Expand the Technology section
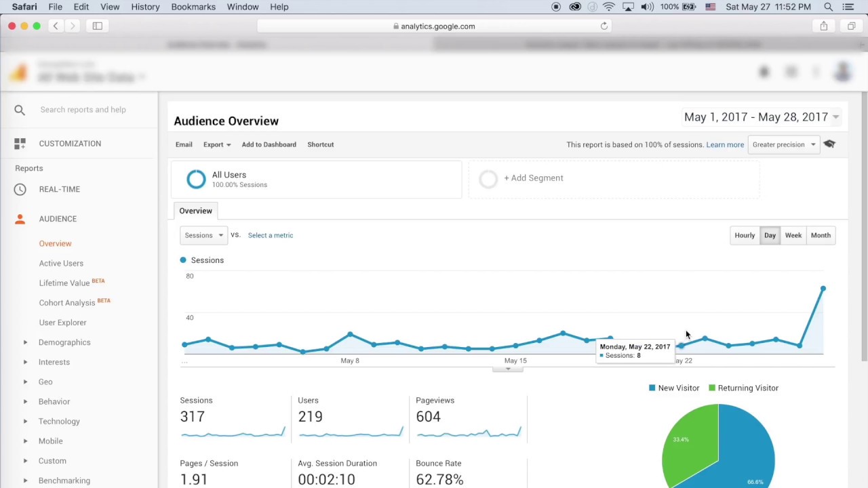The image size is (868, 488). coord(25,421)
